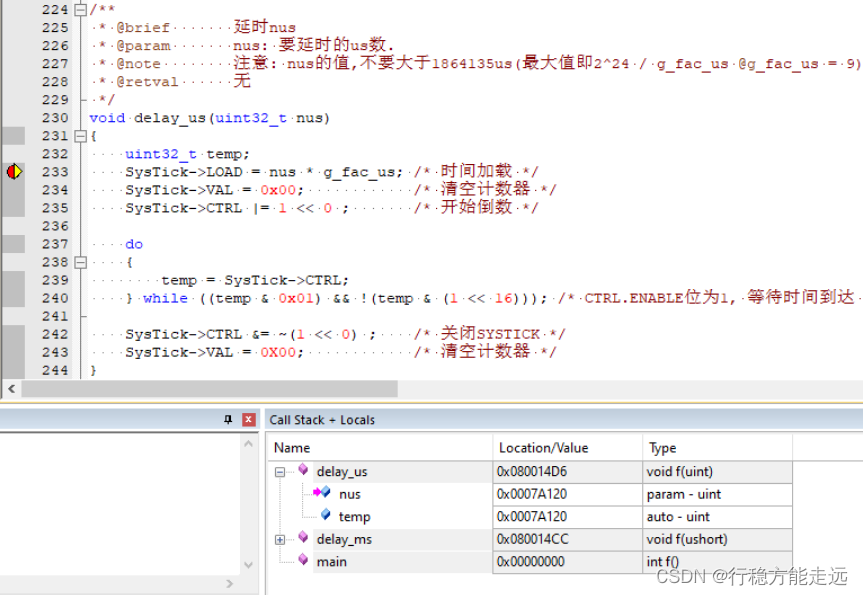The image size is (863, 595).
Task: Click the left panel scroll-up arrow
Action: coord(248,444)
